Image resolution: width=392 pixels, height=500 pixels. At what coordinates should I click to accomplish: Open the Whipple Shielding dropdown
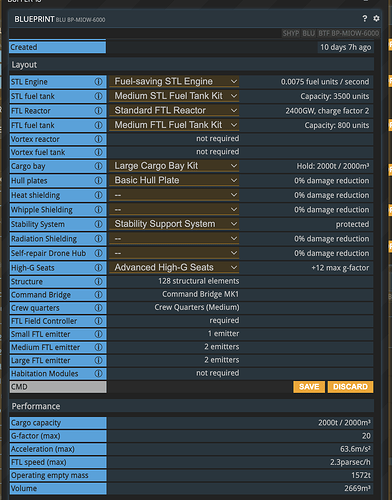click(x=174, y=209)
